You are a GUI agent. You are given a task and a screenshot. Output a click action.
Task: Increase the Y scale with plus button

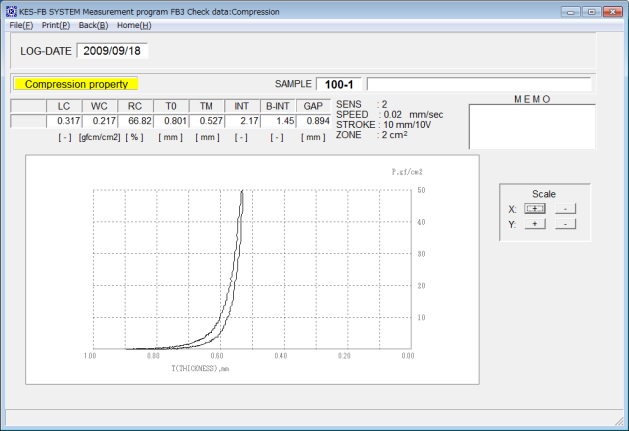click(536, 224)
